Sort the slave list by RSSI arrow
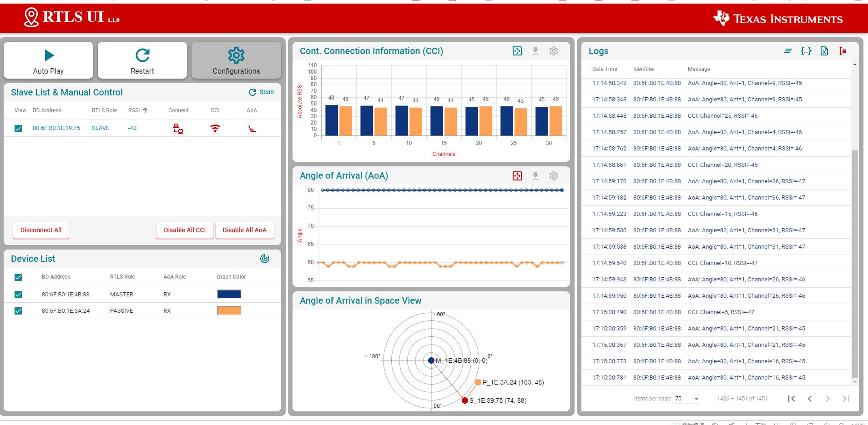 [145, 110]
